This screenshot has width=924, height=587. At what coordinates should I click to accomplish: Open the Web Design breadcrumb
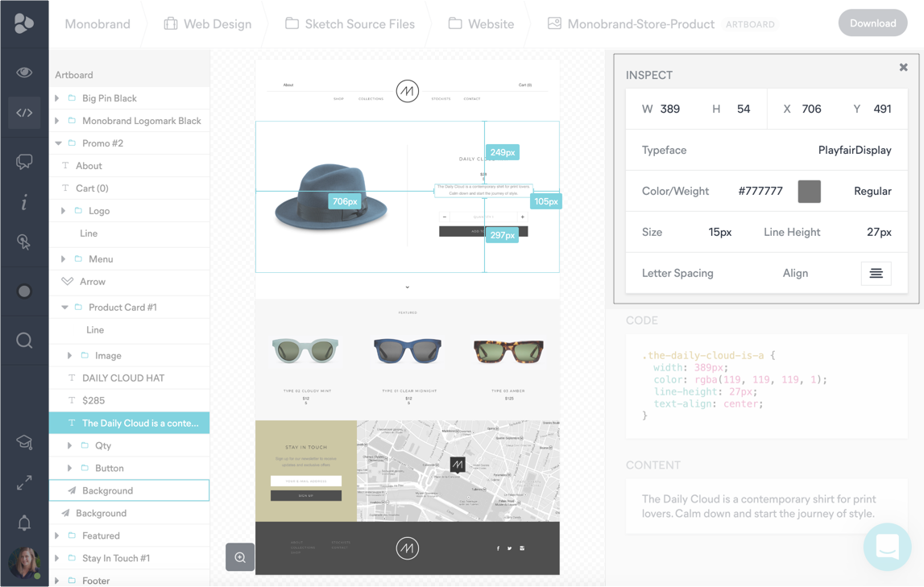point(208,24)
